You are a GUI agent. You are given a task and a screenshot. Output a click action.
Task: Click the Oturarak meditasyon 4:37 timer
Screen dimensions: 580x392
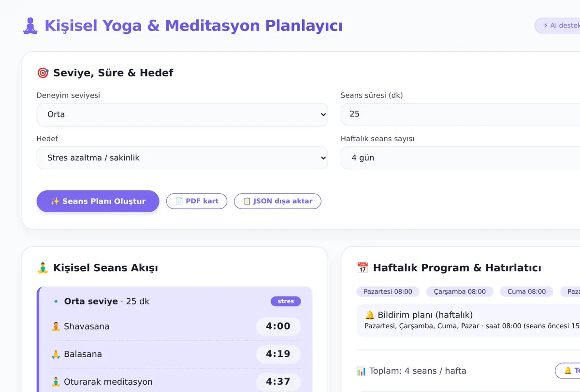pos(278,381)
